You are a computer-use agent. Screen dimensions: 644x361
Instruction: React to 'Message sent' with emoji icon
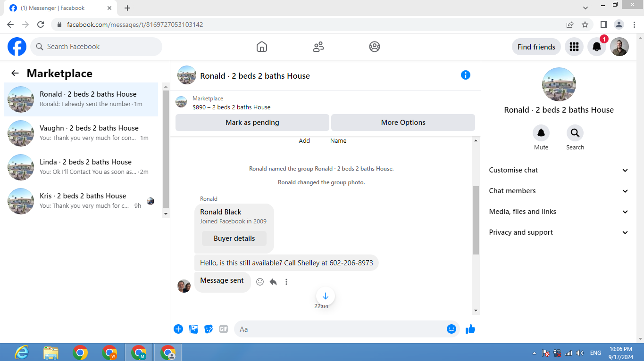point(260,282)
